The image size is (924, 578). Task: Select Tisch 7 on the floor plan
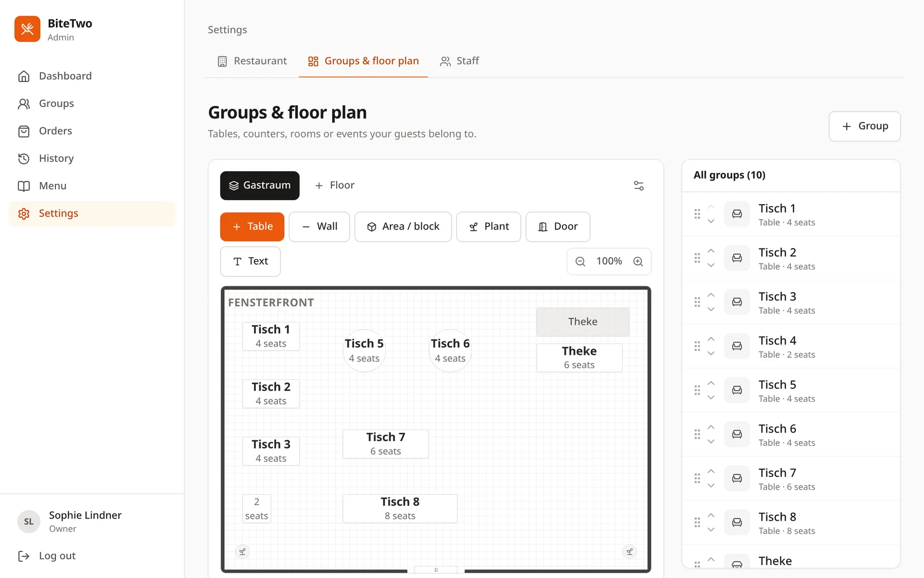(386, 444)
